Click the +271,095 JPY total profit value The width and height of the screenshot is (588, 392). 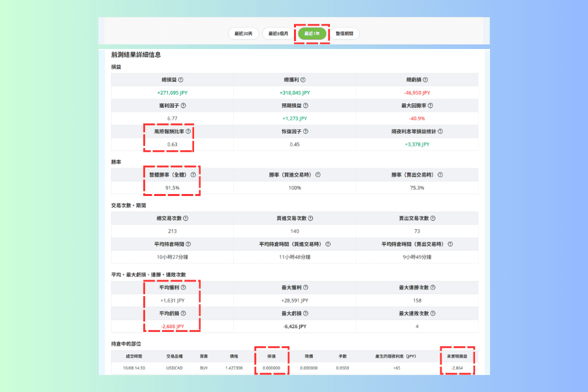pyautogui.click(x=172, y=93)
